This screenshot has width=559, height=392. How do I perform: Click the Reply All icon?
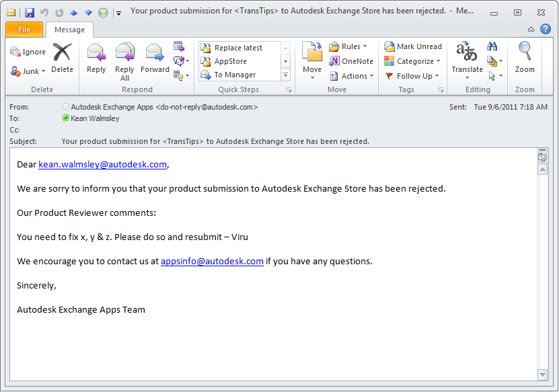point(124,53)
